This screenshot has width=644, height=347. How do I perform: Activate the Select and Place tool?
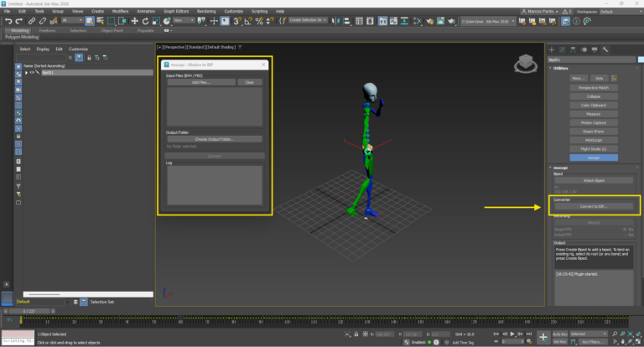pos(167,21)
